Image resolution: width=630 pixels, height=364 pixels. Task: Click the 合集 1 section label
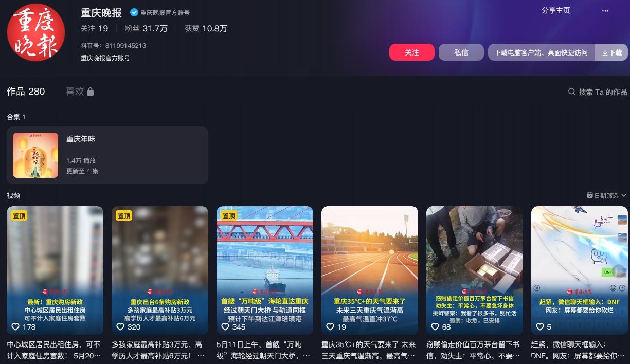(x=16, y=117)
